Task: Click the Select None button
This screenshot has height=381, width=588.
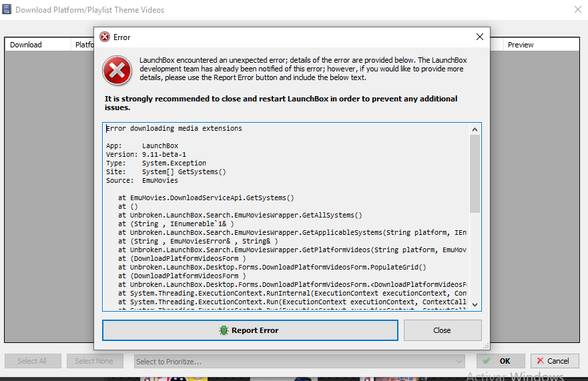Action: click(95, 361)
